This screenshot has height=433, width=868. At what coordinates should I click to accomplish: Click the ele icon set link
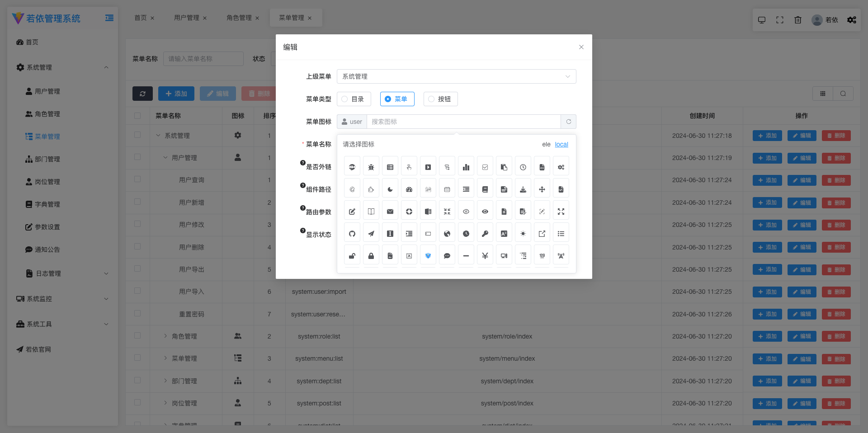tap(546, 144)
